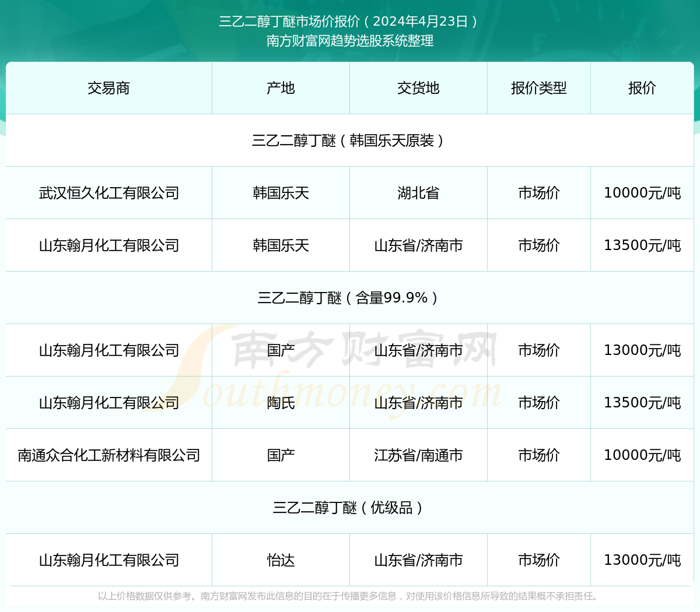The width and height of the screenshot is (700, 612).
Task: Click 13500元/吨 in the 韩国乐天 origin row
Action: pyautogui.click(x=642, y=245)
